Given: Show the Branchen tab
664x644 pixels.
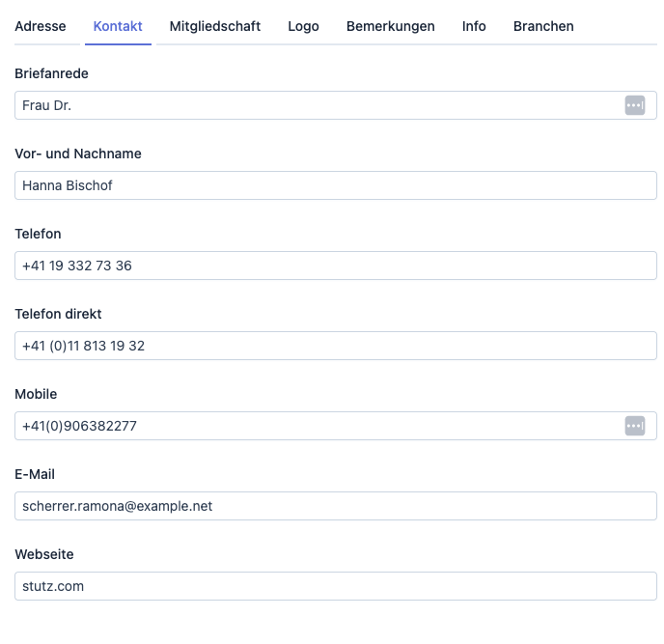Looking at the screenshot, I should point(543,26).
